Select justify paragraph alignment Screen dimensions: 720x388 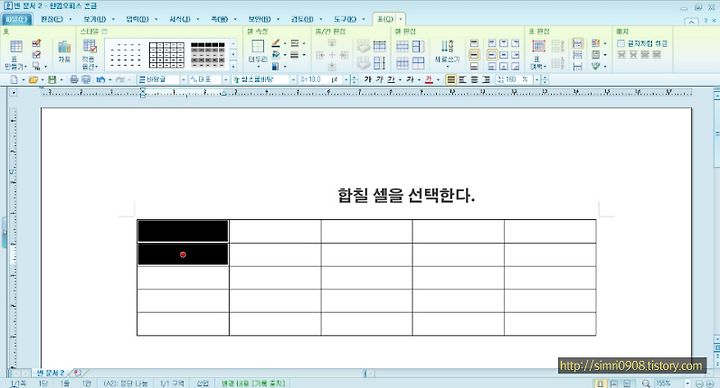point(451,79)
